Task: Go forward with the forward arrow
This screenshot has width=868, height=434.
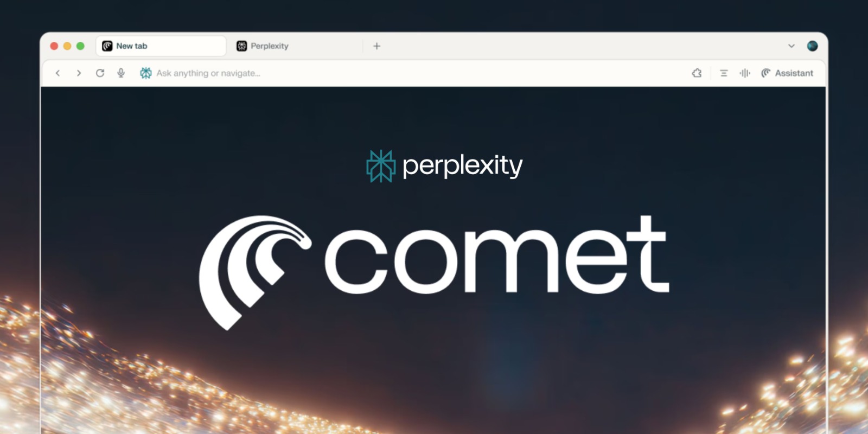Action: 79,73
